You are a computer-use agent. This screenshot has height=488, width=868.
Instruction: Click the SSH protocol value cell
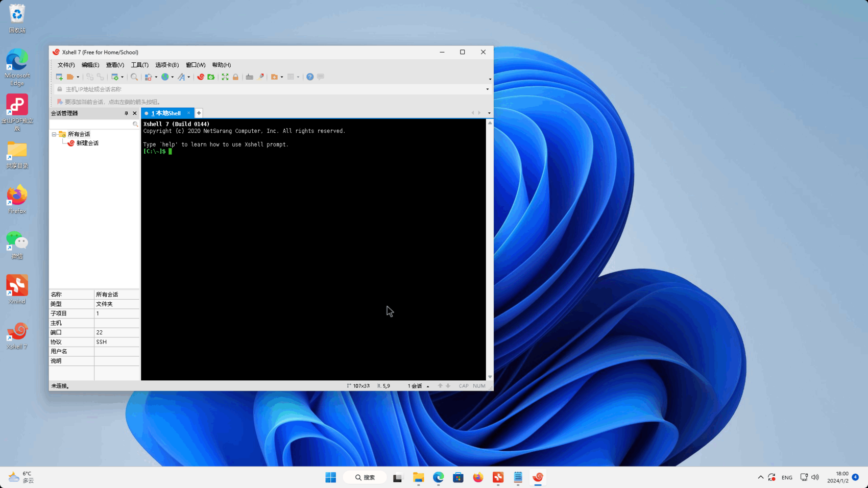[117, 342]
